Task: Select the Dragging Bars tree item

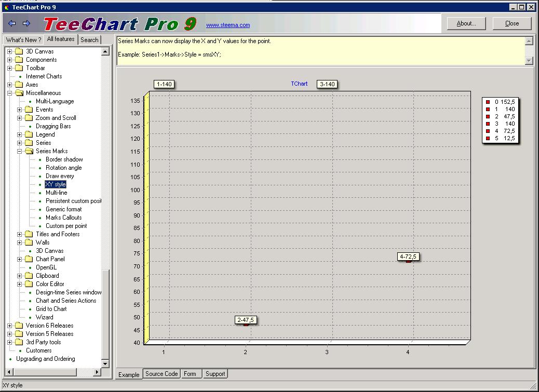Action: coord(53,126)
